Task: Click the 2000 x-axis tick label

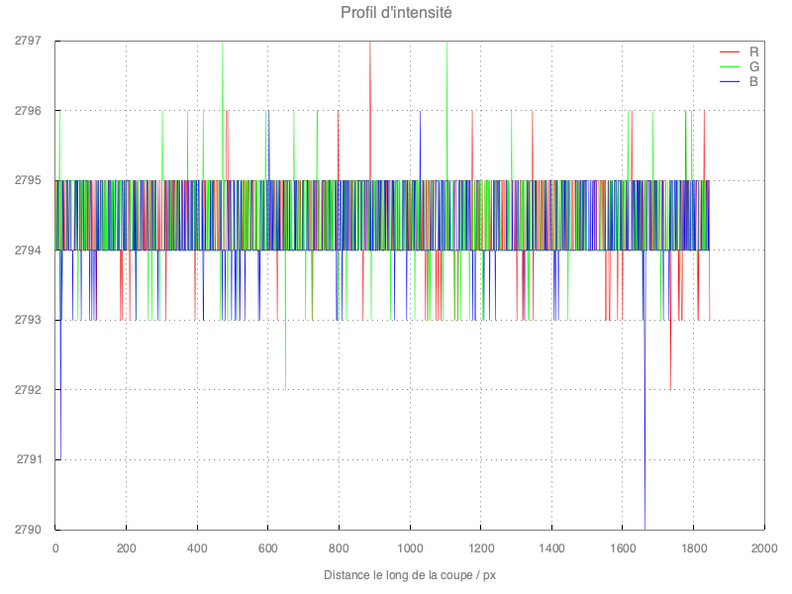Action: [764, 548]
